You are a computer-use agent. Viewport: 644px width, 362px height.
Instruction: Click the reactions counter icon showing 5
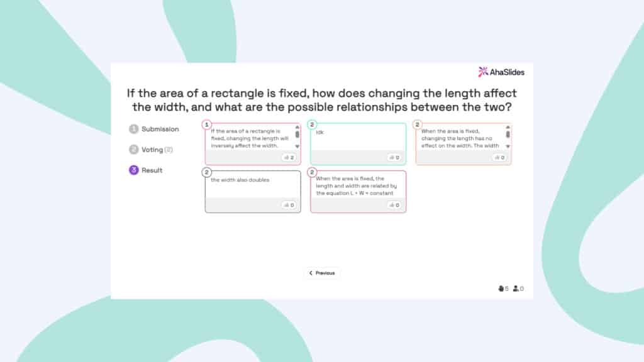501,288
